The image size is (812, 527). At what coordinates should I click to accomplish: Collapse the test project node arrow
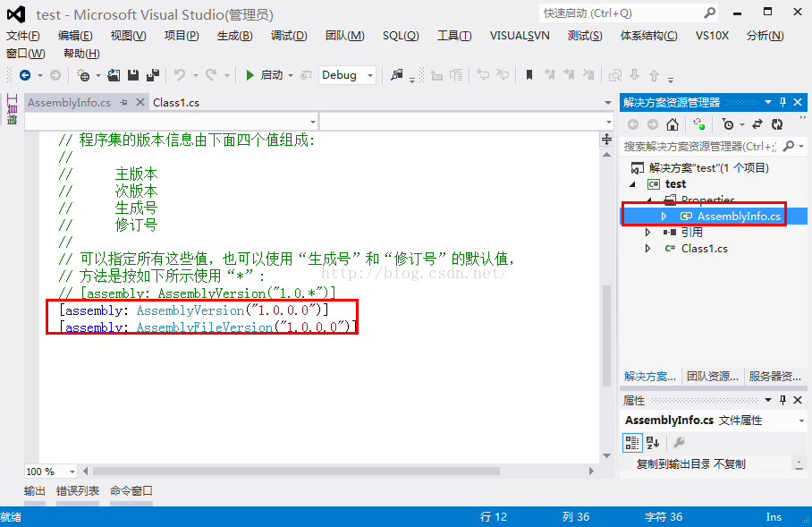pyautogui.click(x=632, y=184)
